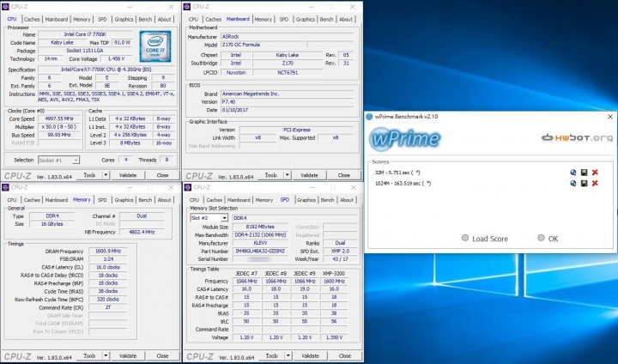
Task: Click Tools button in CPU-Z SPD window
Action: click(x=271, y=355)
